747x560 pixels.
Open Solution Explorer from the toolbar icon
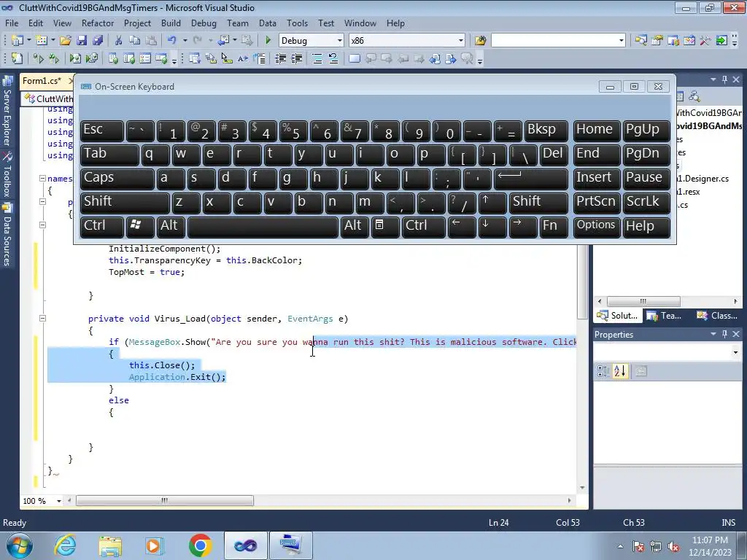point(640,41)
